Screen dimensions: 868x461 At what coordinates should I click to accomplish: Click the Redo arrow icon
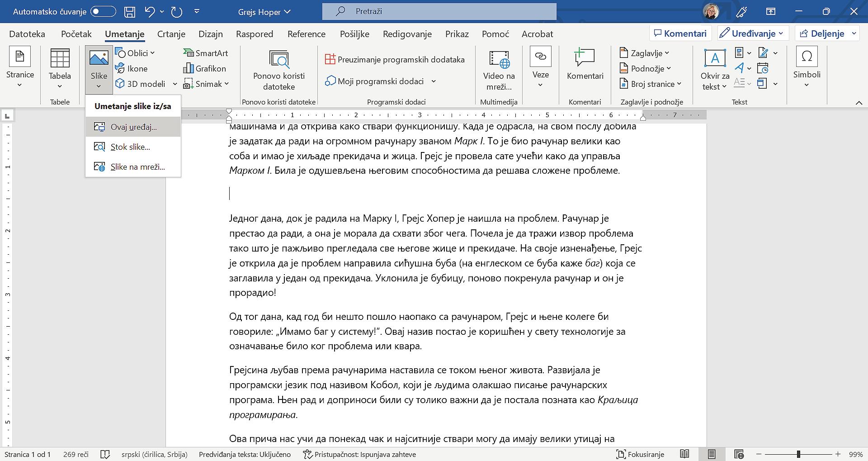[177, 12]
